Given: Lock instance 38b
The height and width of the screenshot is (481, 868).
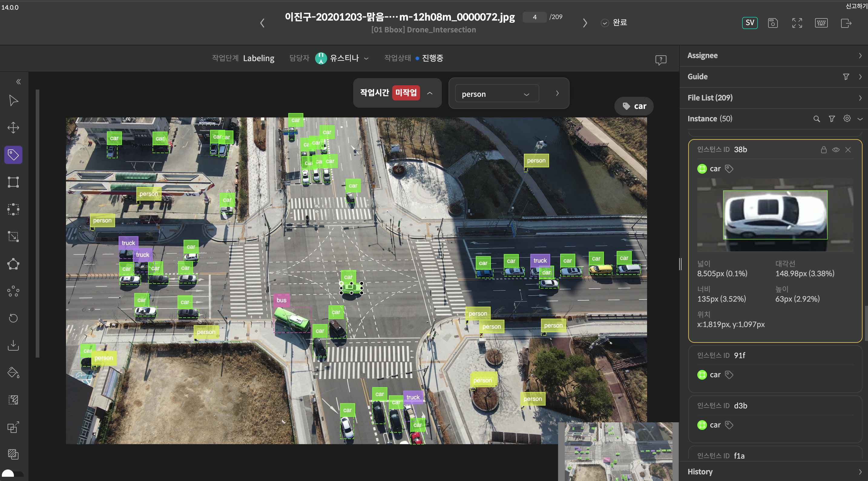Looking at the screenshot, I should (824, 149).
